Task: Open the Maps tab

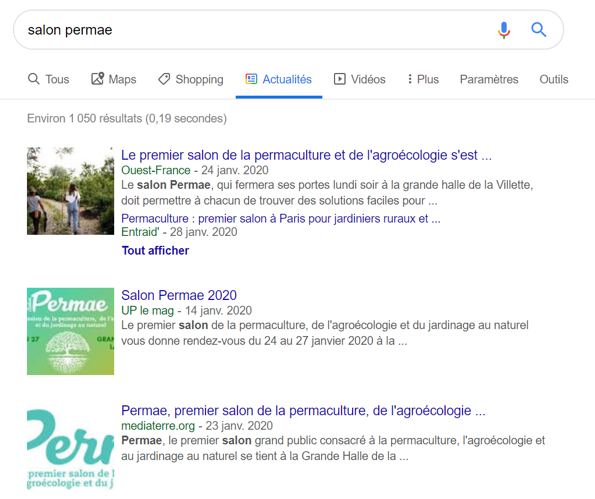Action: click(x=113, y=79)
